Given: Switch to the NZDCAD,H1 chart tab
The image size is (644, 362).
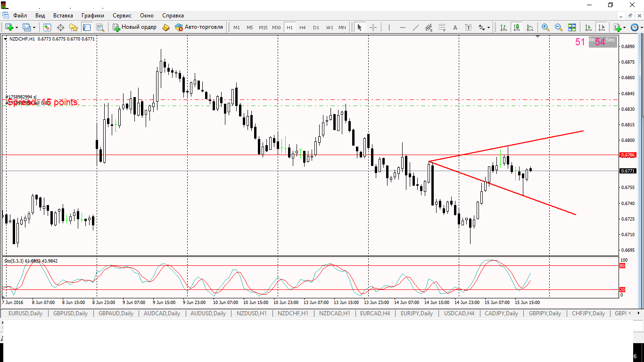Looking at the screenshot, I should (335, 313).
